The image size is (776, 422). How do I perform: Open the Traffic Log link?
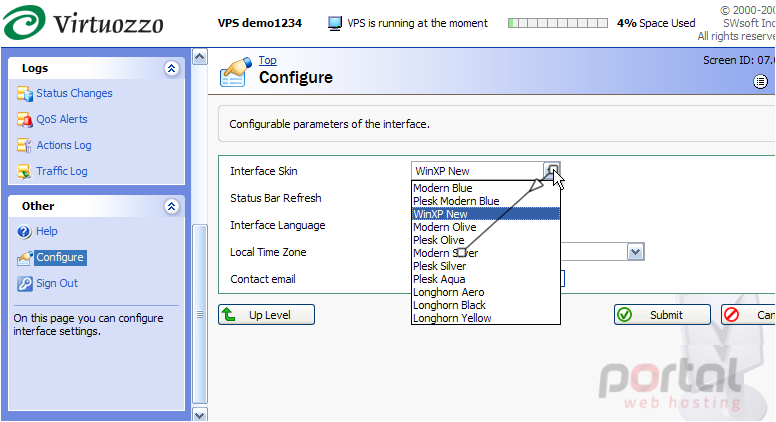point(62,171)
